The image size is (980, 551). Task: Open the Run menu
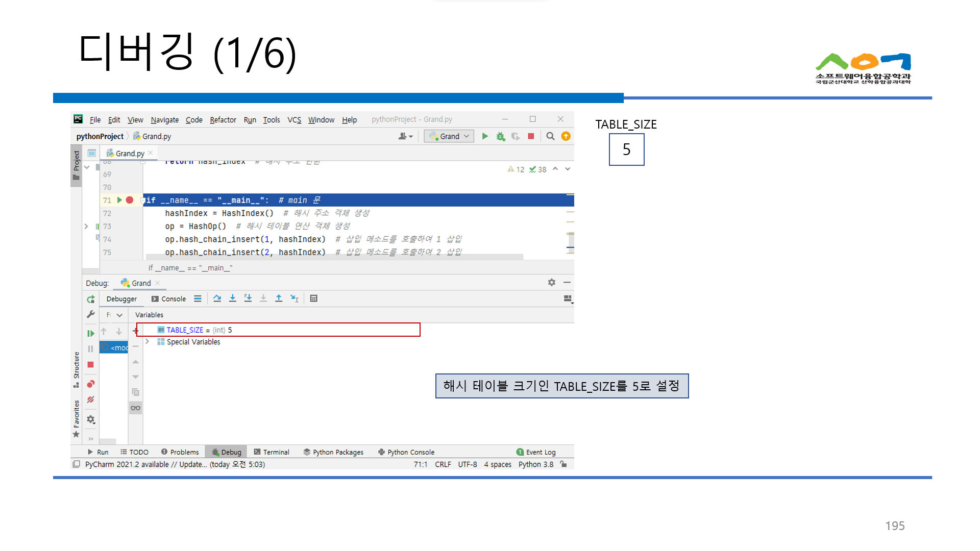click(x=250, y=119)
